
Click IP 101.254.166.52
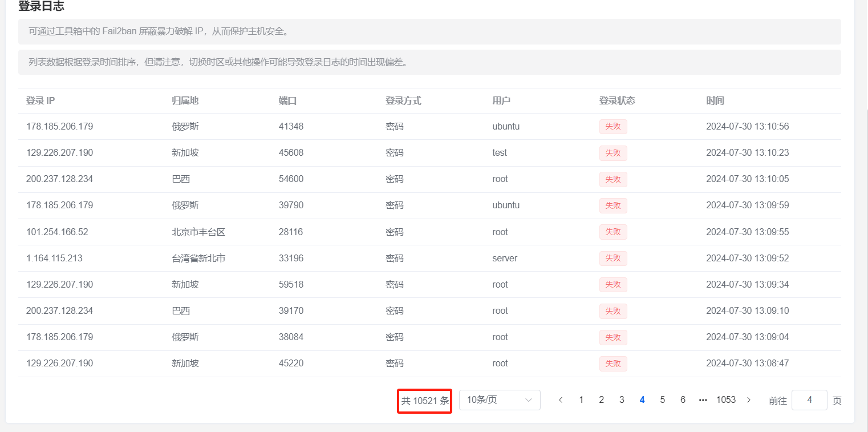pyautogui.click(x=57, y=232)
